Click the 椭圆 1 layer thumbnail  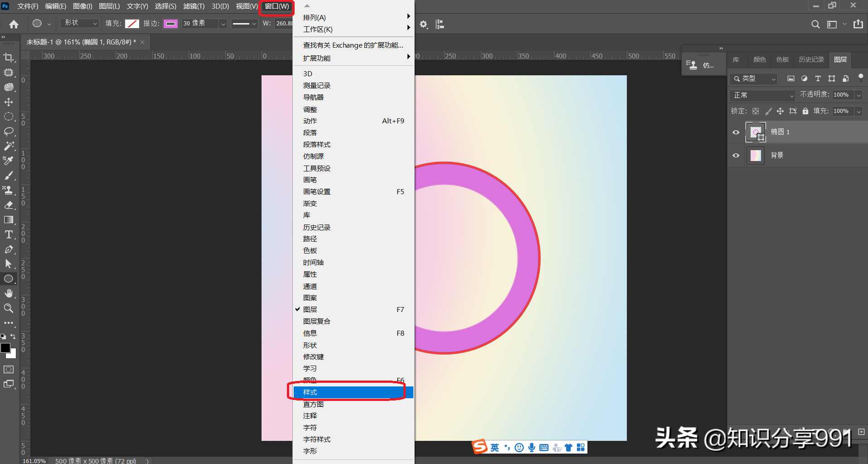[x=755, y=132]
